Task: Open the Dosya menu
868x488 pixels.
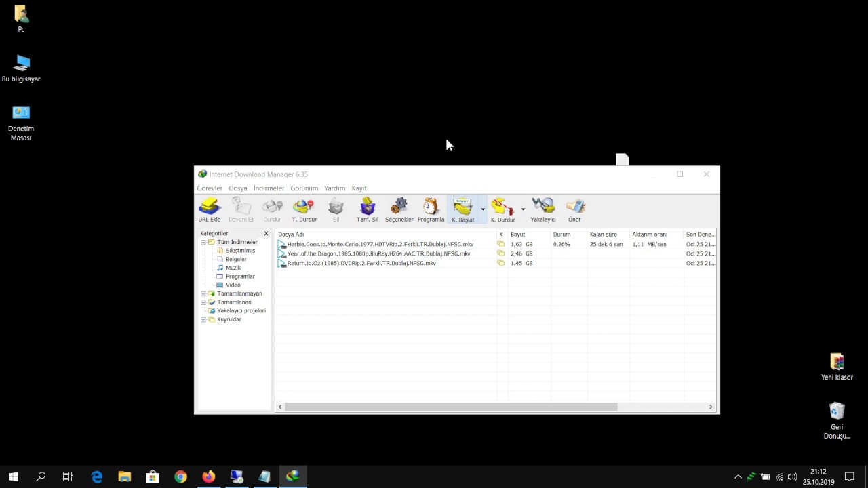Action: [238, 188]
